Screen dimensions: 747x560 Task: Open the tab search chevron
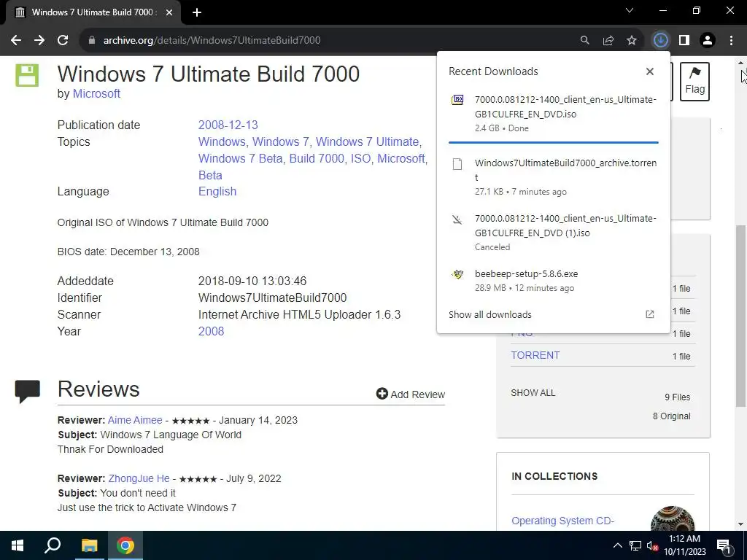[630, 10]
